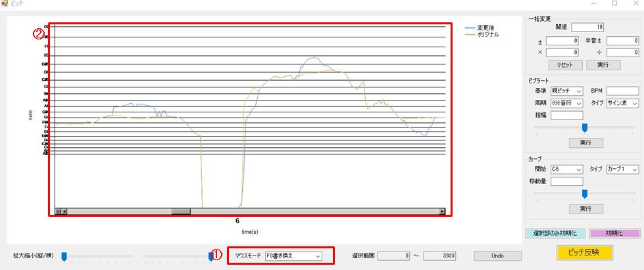Click the chart horizontal scrollbar thumb
This screenshot has height=270, width=644.
[181, 212]
